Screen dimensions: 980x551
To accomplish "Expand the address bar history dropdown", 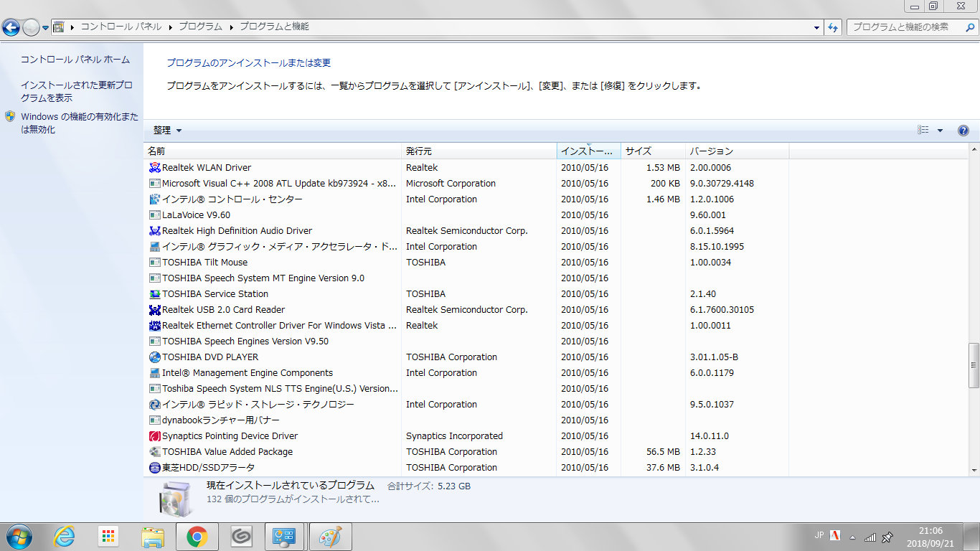I will point(817,27).
